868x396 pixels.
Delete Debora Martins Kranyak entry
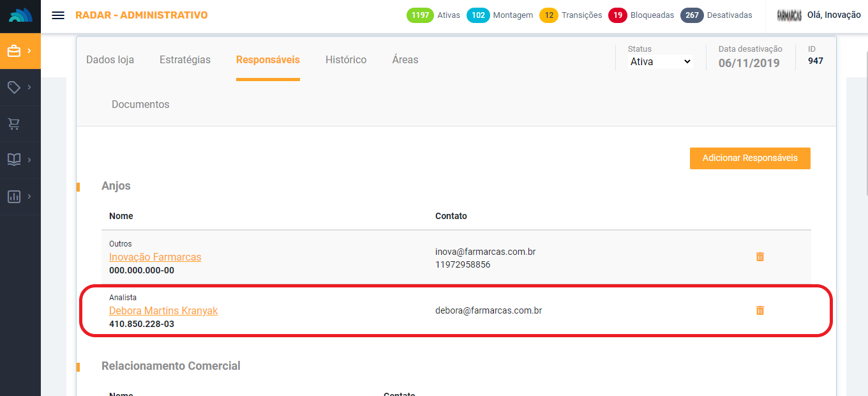(759, 310)
